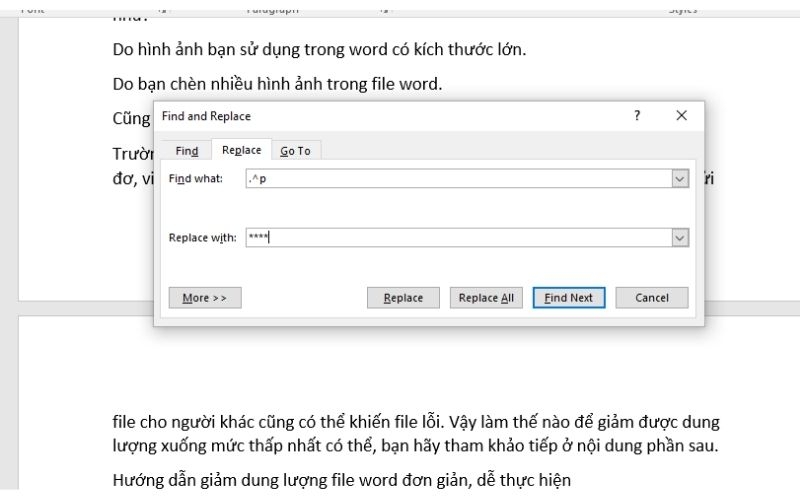Cancel the Find and Replace dialog
This screenshot has width=800, height=500.
[652, 297]
